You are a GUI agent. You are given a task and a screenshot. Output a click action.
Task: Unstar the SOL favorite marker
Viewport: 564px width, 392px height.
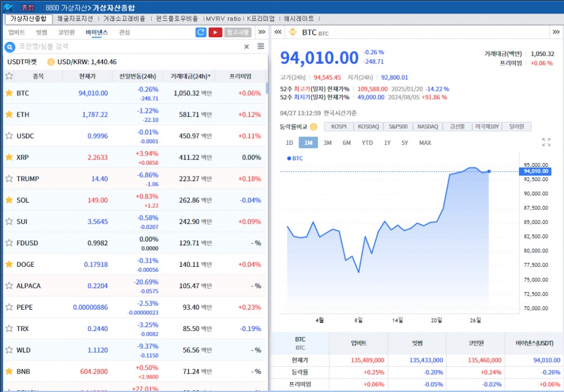(10, 200)
